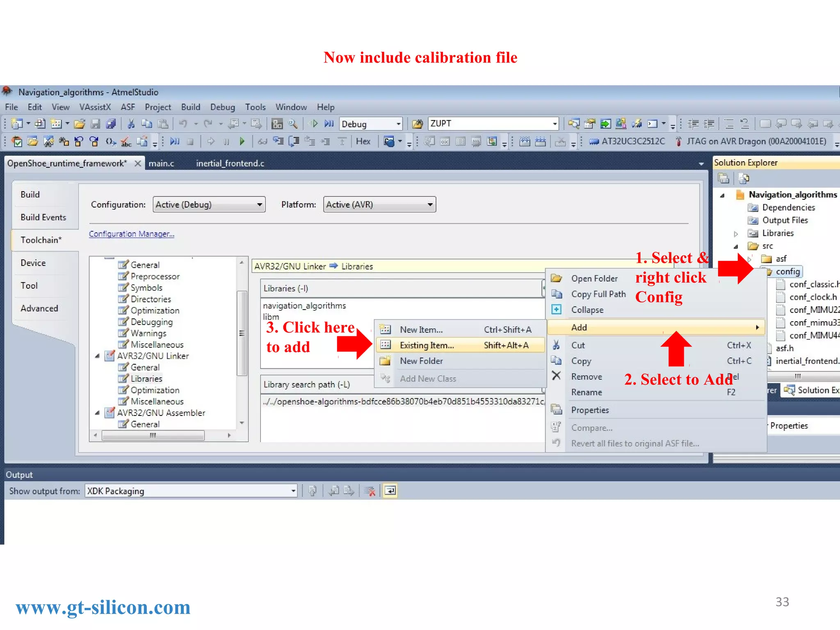Viewport: 840px width, 630px height.
Task: Click the toolchain tree horizontal scrollbar
Action: (153, 435)
